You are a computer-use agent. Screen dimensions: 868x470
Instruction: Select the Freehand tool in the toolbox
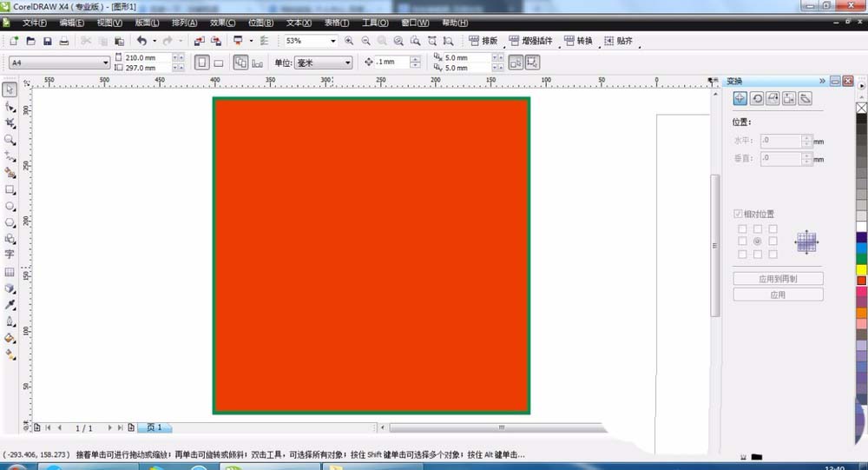click(10, 156)
